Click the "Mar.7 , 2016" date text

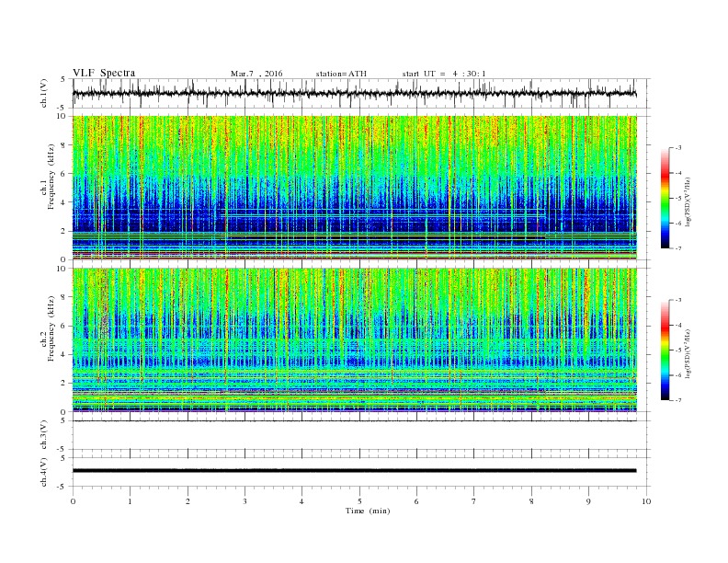(256, 74)
